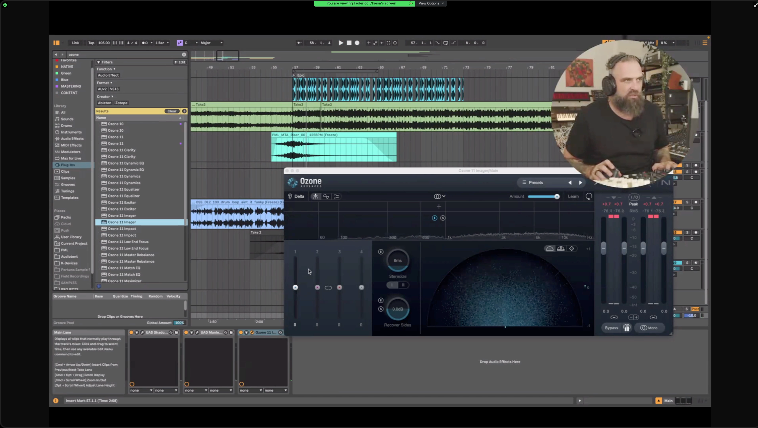The image size is (758, 428).
Task: Go back with the browser back arrow
Action: [56, 55]
